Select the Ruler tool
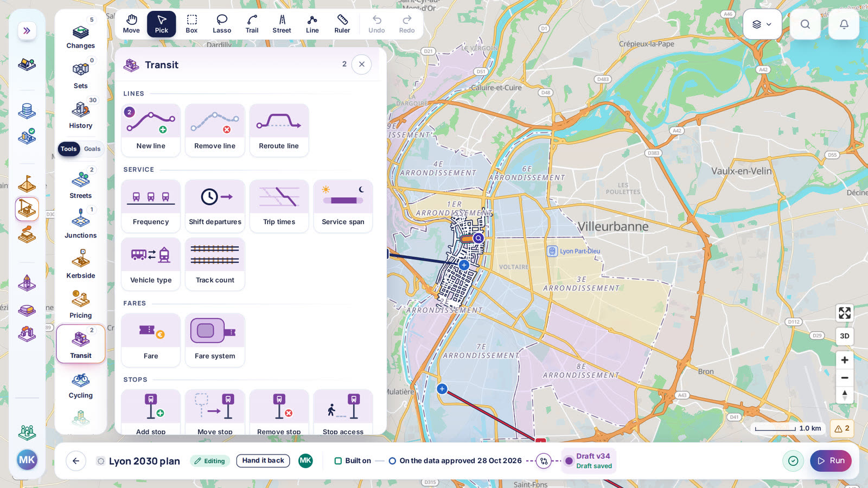 [342, 24]
